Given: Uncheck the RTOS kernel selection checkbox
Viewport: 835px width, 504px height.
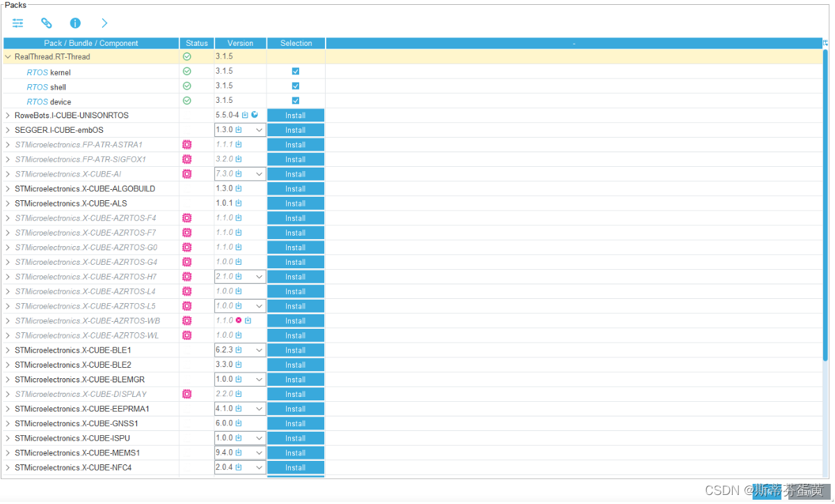Looking at the screenshot, I should coord(296,71).
